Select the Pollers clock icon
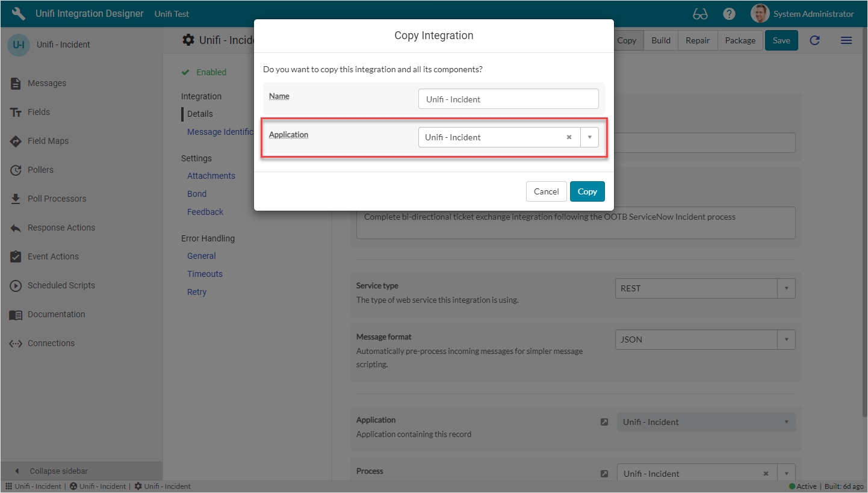 point(16,170)
